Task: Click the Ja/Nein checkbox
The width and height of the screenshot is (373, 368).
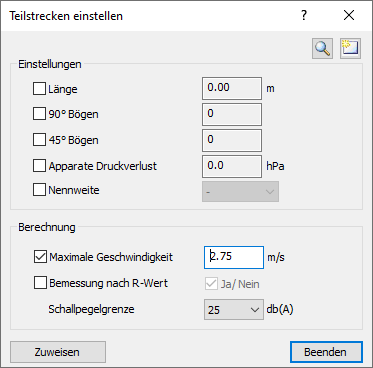Action: click(211, 284)
